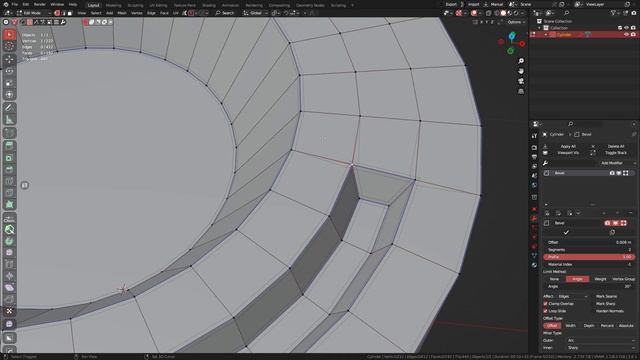
Task: Switch to the UV Editing workspace tab
Action: (158, 5)
